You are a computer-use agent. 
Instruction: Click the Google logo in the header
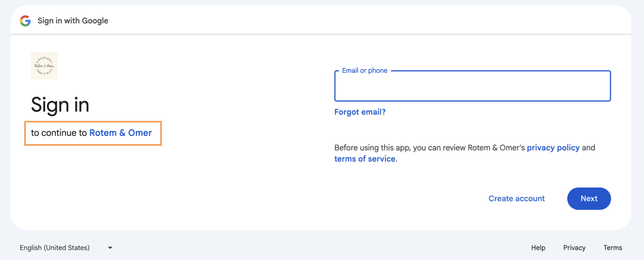[x=25, y=20]
